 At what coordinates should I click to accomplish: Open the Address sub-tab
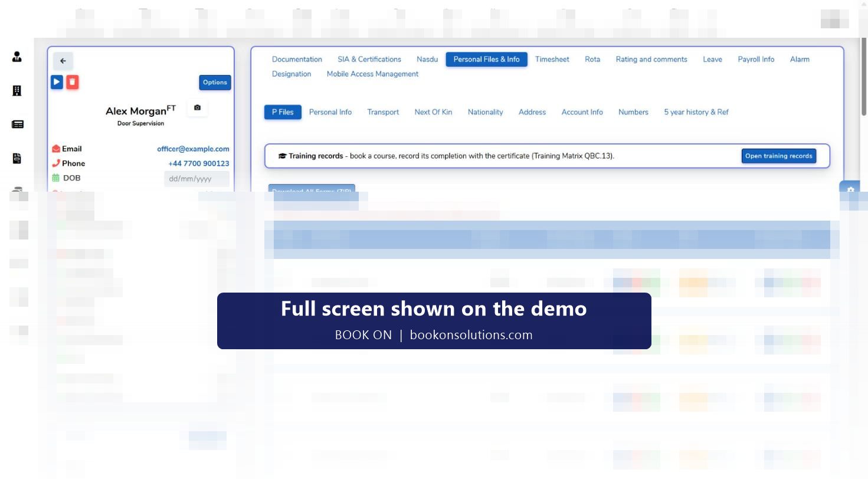click(532, 112)
